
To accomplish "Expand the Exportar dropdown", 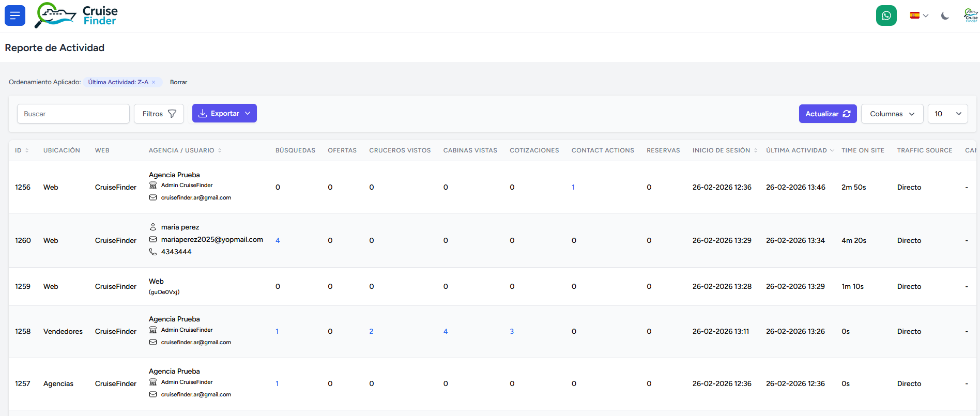I will [224, 114].
